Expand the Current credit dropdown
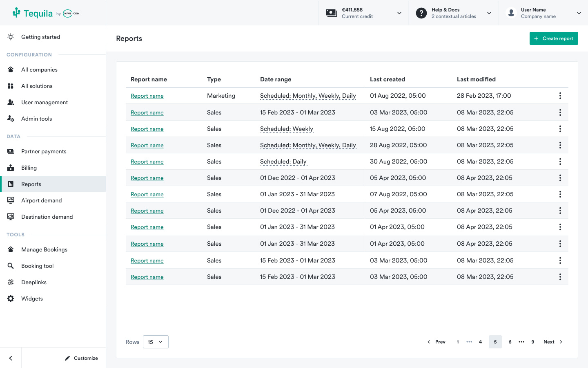Image resolution: width=588 pixels, height=368 pixels. click(399, 13)
